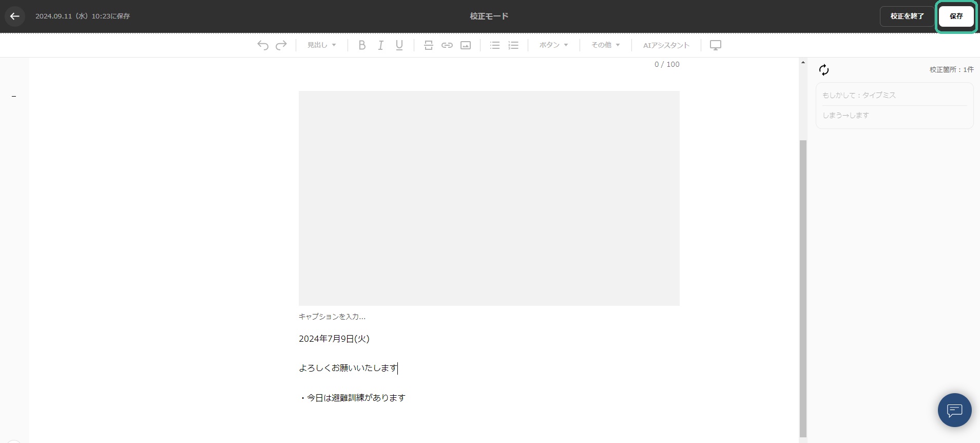Click the caption input field below image
Viewport: 980px width, 443px height.
(x=332, y=317)
